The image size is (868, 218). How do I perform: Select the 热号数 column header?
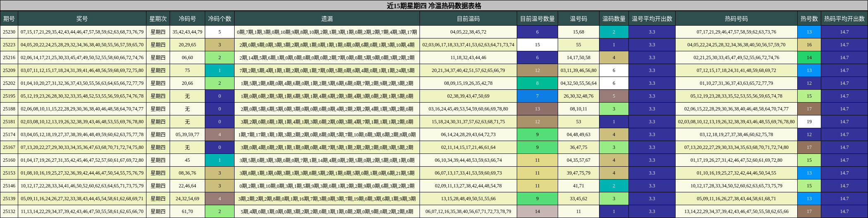pos(809,19)
